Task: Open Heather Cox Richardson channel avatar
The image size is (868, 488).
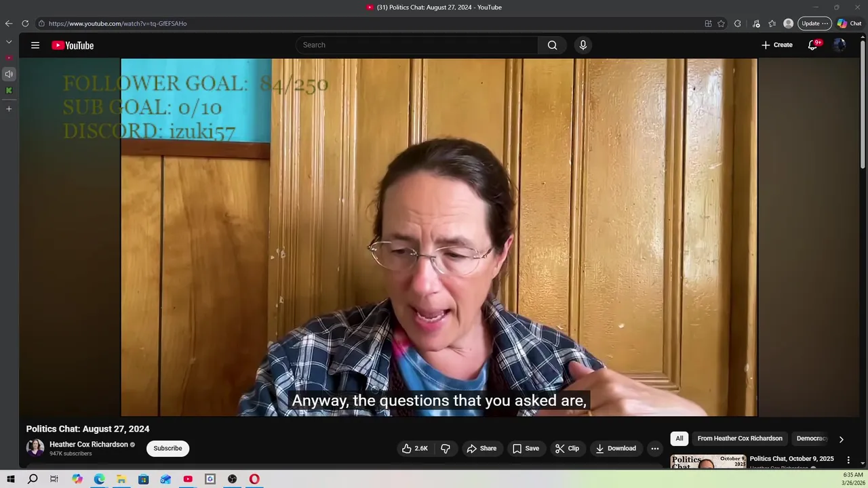Action: (x=35, y=448)
